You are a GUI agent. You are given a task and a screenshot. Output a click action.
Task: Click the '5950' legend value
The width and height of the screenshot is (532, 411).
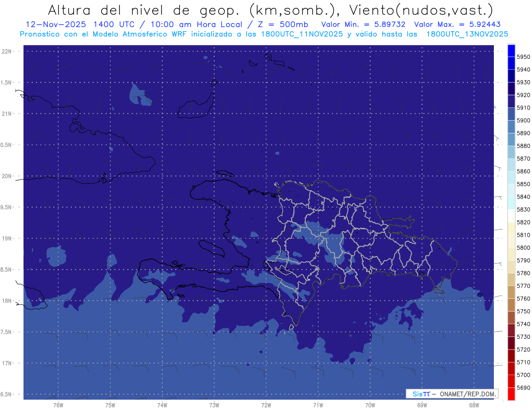coord(524,57)
